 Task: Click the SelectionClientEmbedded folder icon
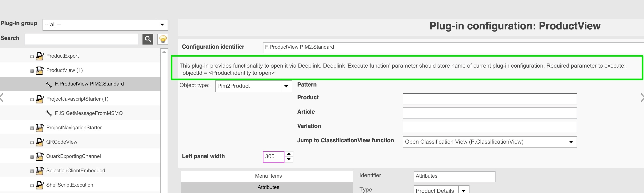(x=40, y=171)
